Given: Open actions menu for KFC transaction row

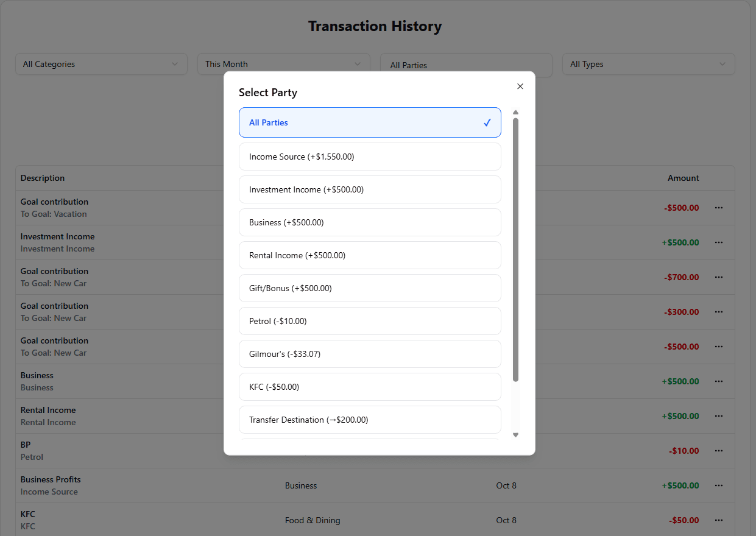Looking at the screenshot, I should [718, 520].
